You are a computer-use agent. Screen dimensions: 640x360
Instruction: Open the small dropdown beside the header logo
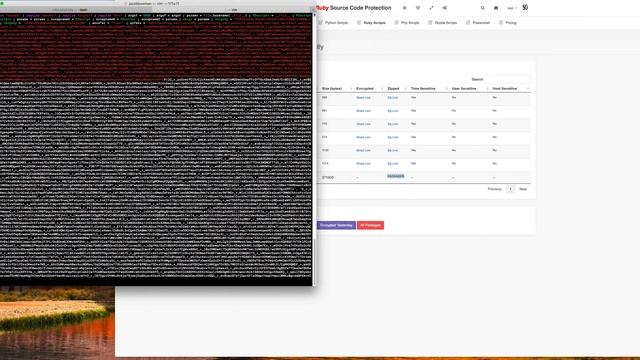click(x=511, y=8)
